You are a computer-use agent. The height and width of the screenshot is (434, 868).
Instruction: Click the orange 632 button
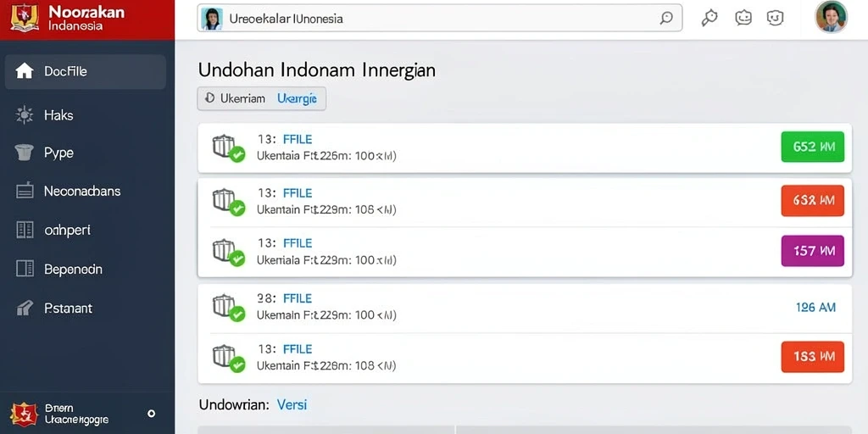(x=813, y=200)
